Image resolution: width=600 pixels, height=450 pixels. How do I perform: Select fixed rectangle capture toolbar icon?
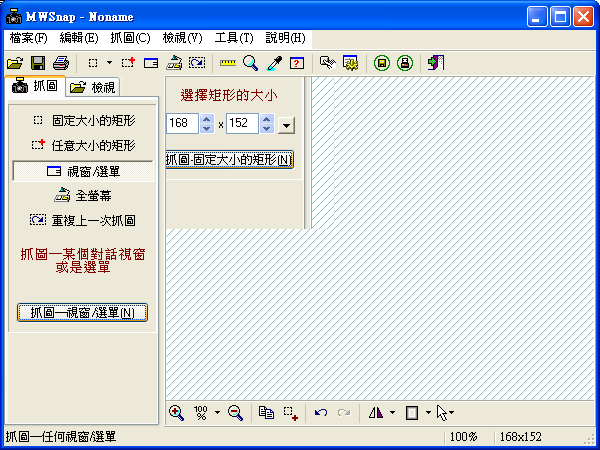[93, 63]
